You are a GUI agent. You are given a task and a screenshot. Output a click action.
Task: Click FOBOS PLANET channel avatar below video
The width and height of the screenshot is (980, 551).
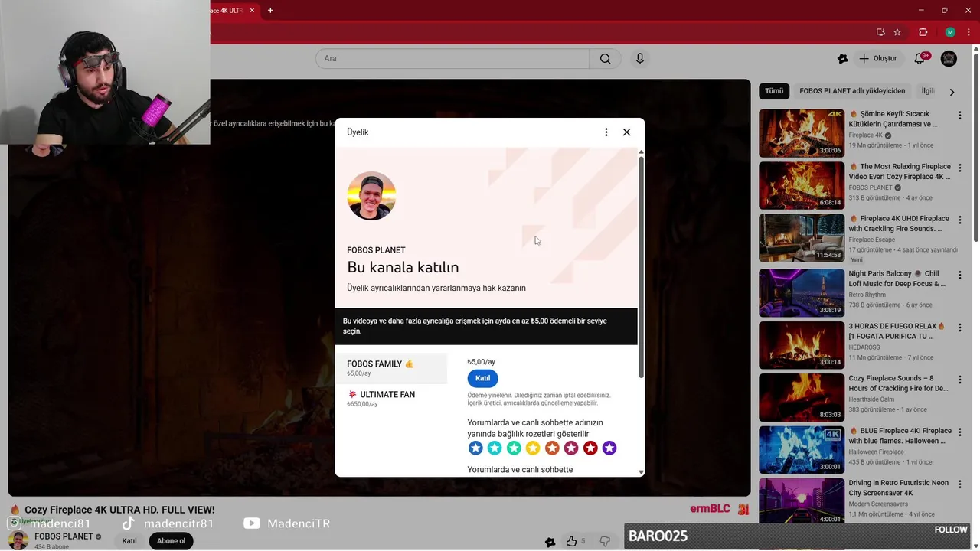18,540
